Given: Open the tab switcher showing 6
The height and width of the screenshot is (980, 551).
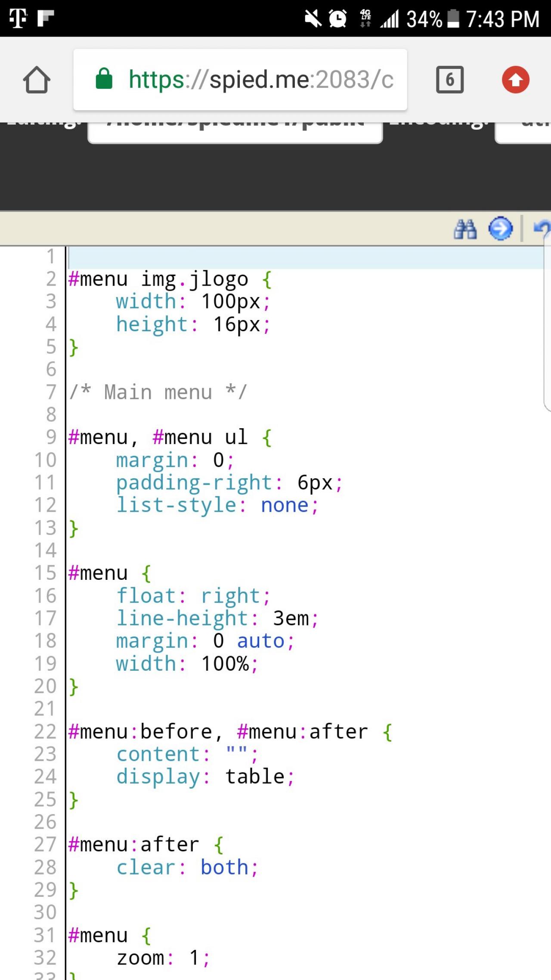Looking at the screenshot, I should (449, 80).
